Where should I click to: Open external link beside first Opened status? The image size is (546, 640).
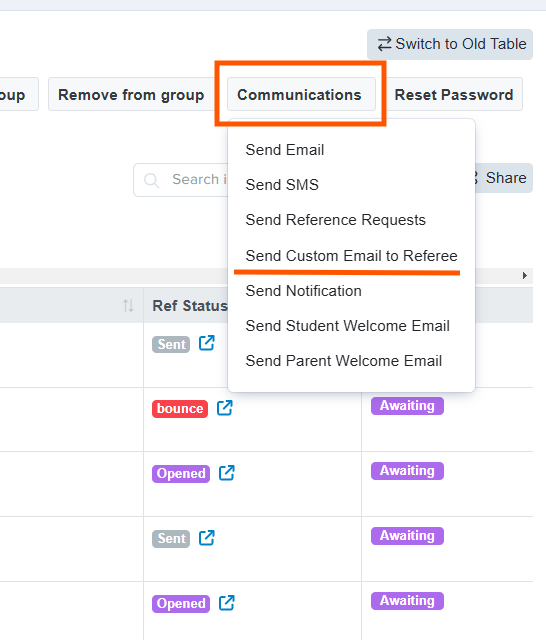226,473
